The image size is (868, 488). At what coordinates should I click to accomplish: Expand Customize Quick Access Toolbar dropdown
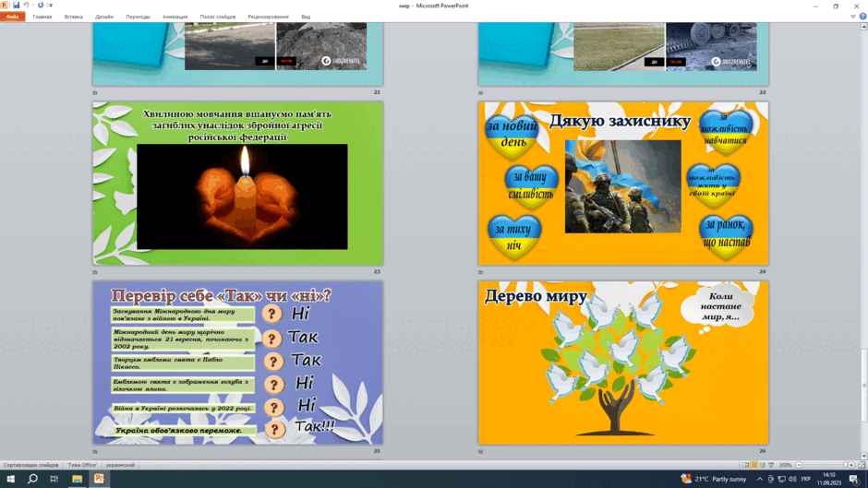[x=51, y=6]
